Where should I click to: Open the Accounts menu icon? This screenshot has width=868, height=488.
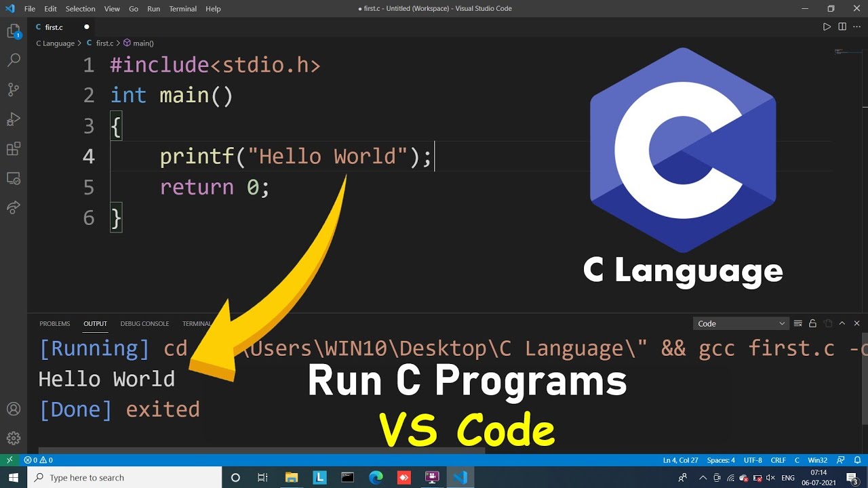click(x=14, y=409)
